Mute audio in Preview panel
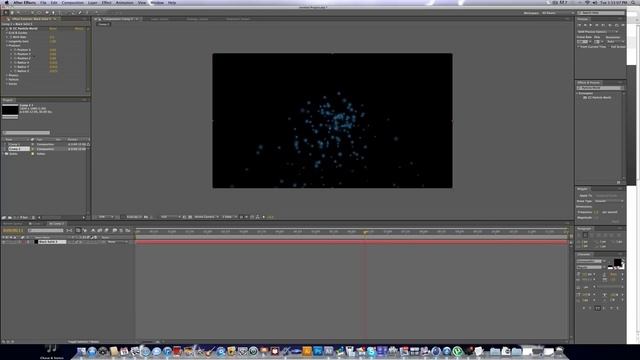 (x=610, y=25)
